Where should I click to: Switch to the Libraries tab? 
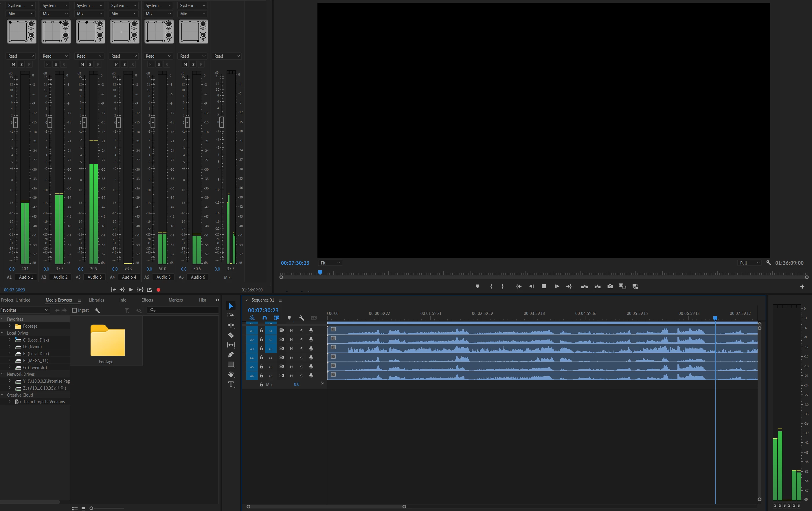[x=96, y=300]
